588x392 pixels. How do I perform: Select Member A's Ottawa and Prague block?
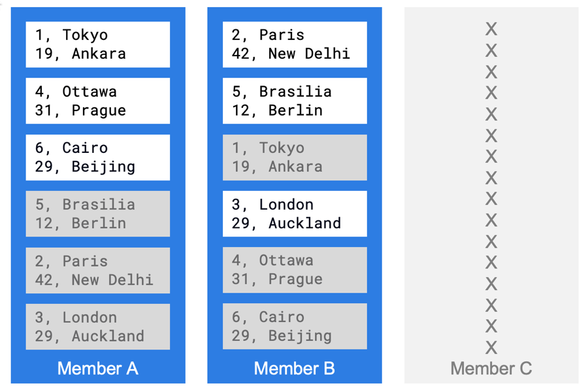(x=97, y=101)
